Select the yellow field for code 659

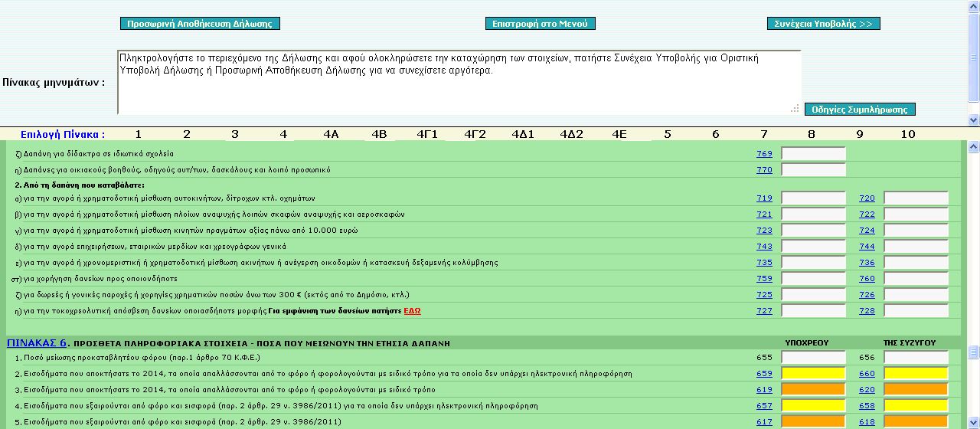813,374
